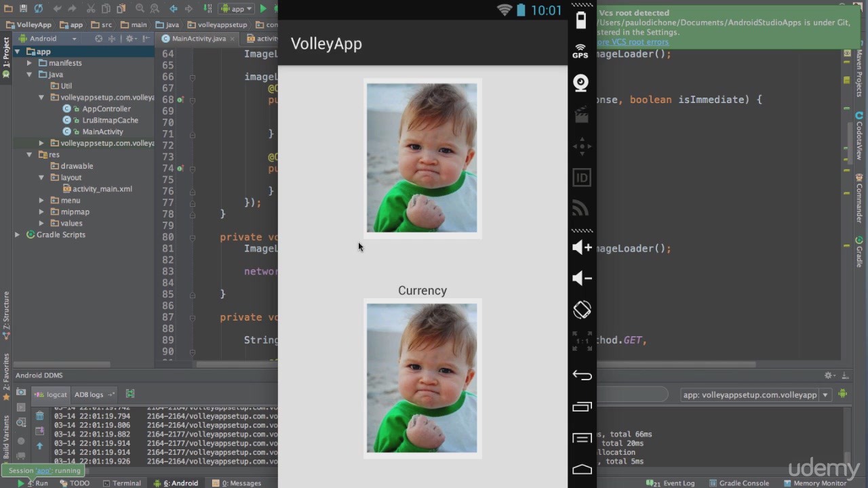Click the collapse-all icon in Project panel
The image size is (868, 488).
click(x=113, y=39)
